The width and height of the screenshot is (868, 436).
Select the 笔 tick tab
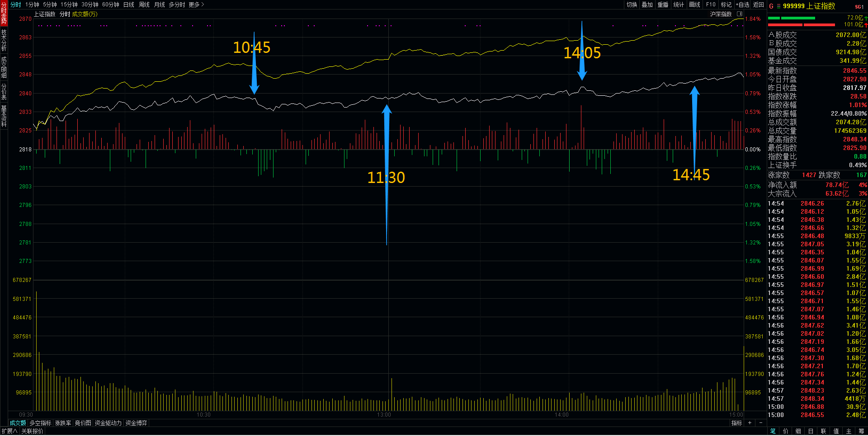(x=773, y=431)
